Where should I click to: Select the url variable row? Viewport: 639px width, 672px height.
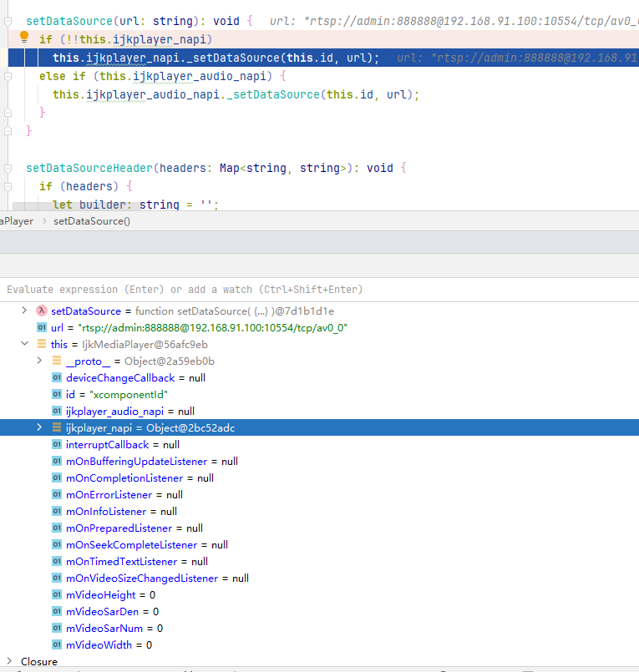[319, 328]
